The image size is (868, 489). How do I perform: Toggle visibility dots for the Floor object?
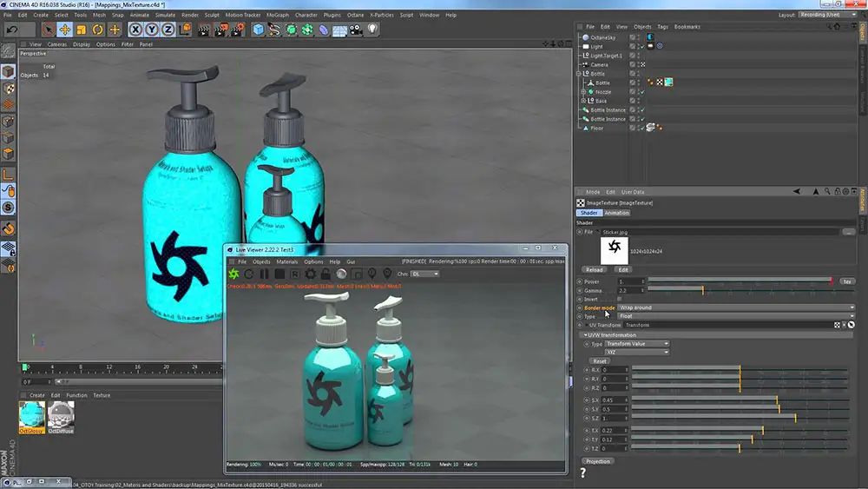tap(638, 128)
